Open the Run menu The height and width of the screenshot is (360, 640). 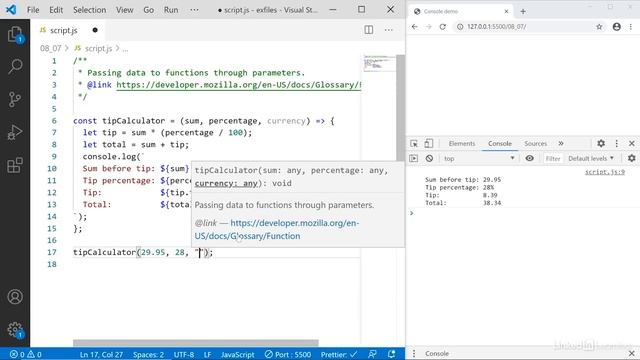171,9
